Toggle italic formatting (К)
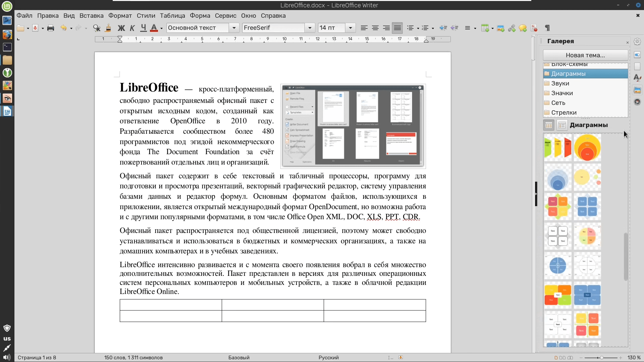 pos(132,28)
